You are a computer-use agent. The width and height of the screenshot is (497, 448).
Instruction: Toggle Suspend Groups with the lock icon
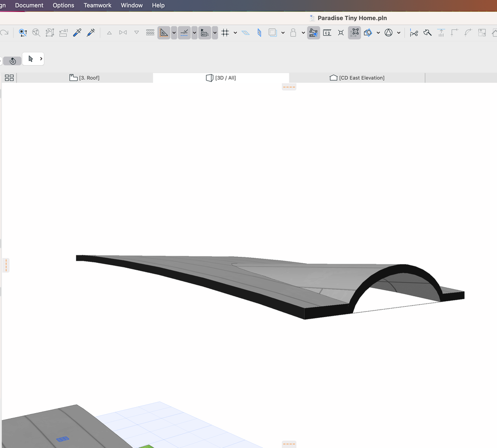click(294, 32)
